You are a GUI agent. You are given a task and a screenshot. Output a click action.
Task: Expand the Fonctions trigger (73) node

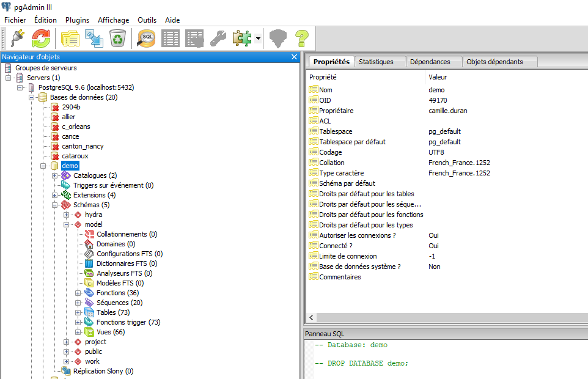point(78,322)
